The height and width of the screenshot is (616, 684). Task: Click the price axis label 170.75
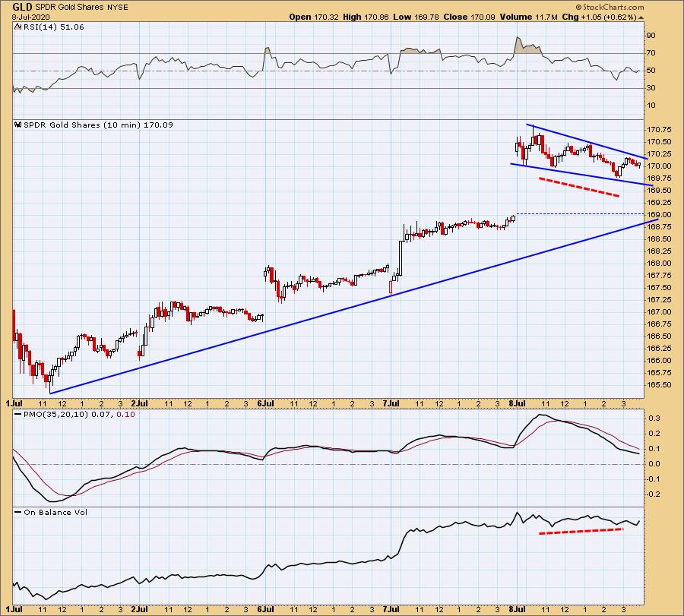(x=659, y=129)
